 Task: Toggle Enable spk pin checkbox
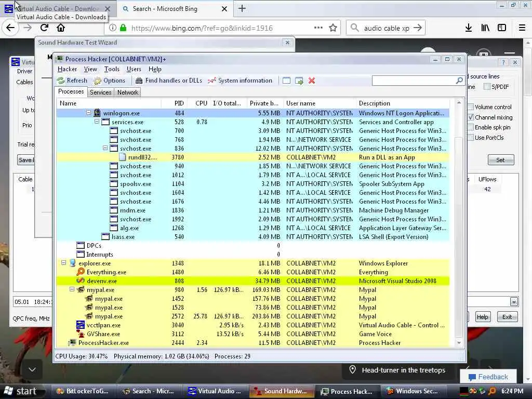tap(471, 127)
